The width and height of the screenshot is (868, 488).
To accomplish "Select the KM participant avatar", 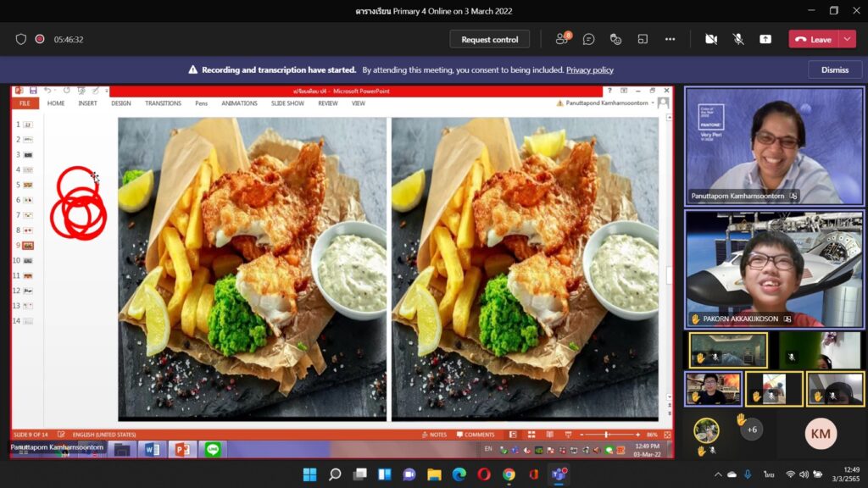I will point(820,433).
